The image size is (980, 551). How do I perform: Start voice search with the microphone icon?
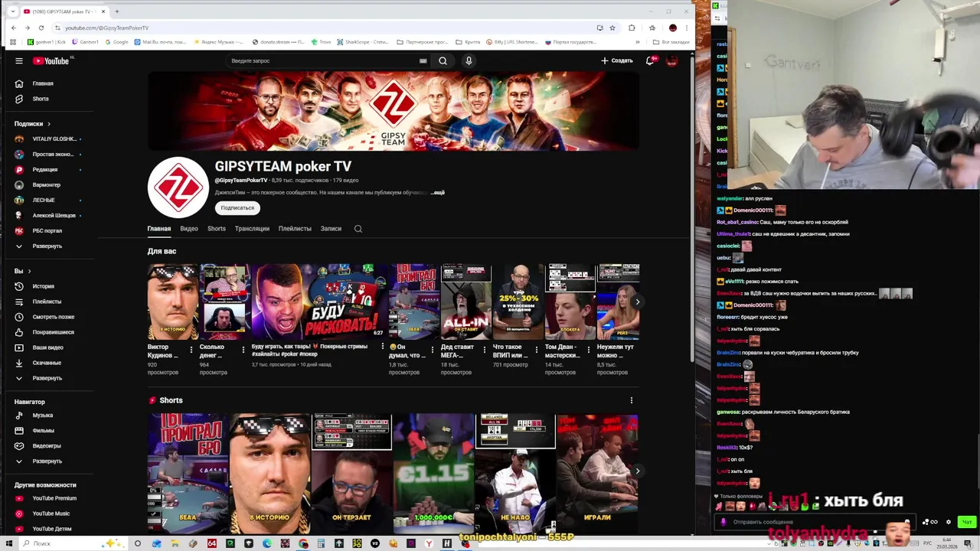click(x=469, y=60)
